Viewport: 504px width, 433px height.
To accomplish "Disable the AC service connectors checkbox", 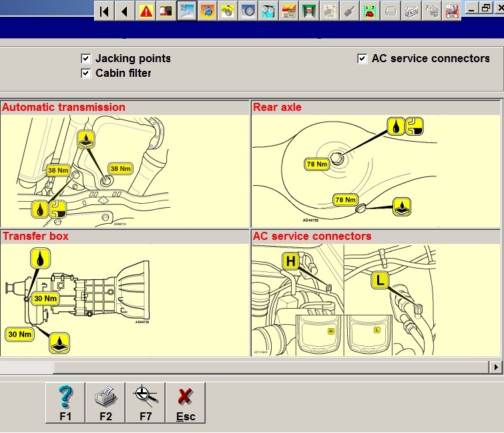I will click(x=362, y=59).
